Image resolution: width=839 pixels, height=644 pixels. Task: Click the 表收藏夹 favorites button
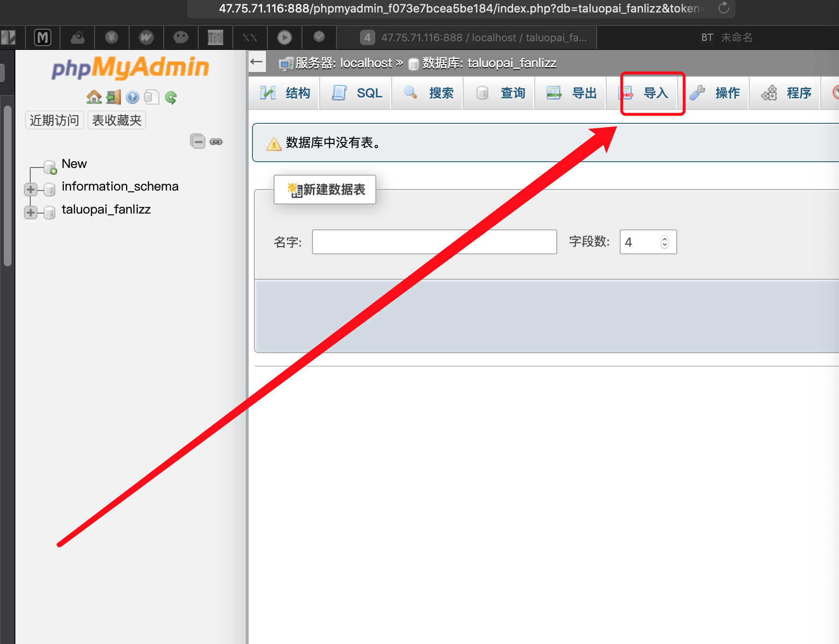click(117, 120)
